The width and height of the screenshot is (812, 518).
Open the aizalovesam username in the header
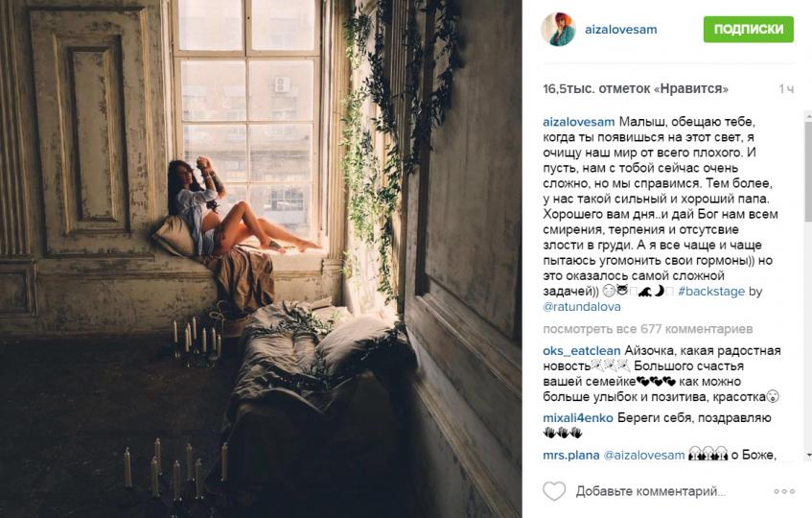pos(621,30)
